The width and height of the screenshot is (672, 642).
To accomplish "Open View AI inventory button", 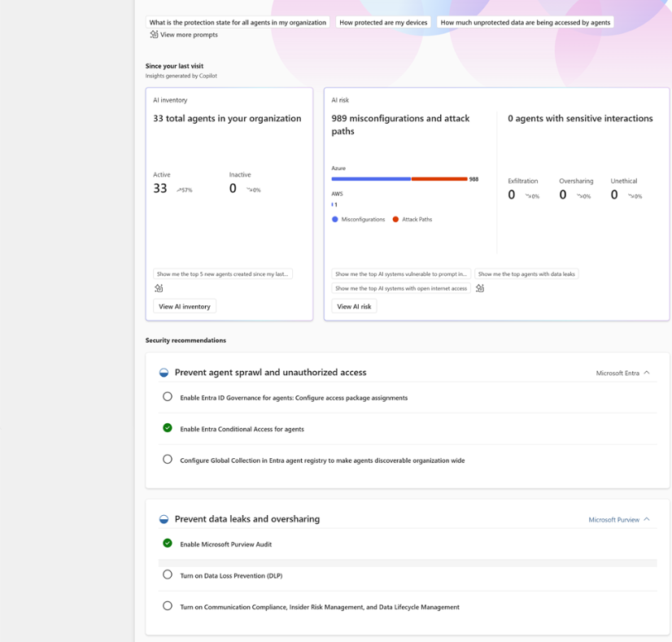I will pyautogui.click(x=185, y=307).
